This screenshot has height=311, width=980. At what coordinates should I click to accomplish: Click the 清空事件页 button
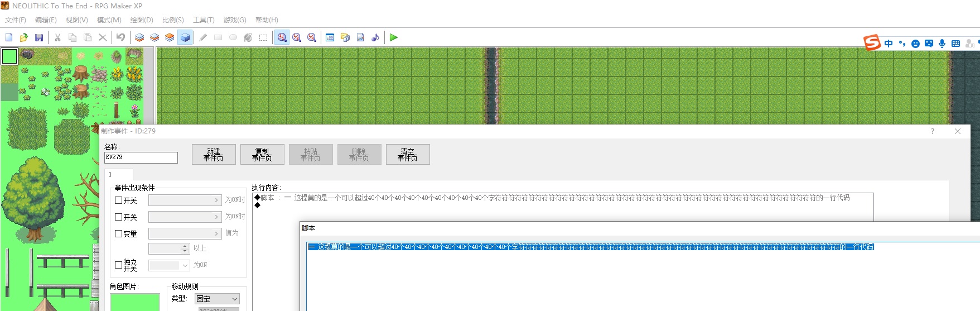[x=408, y=155]
